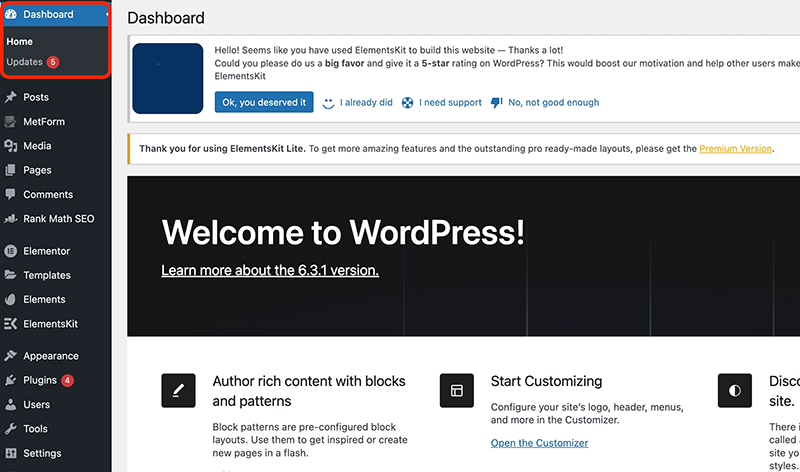The height and width of the screenshot is (472, 800).
Task: Open the Dashboard menu item
Action: [x=56, y=14]
